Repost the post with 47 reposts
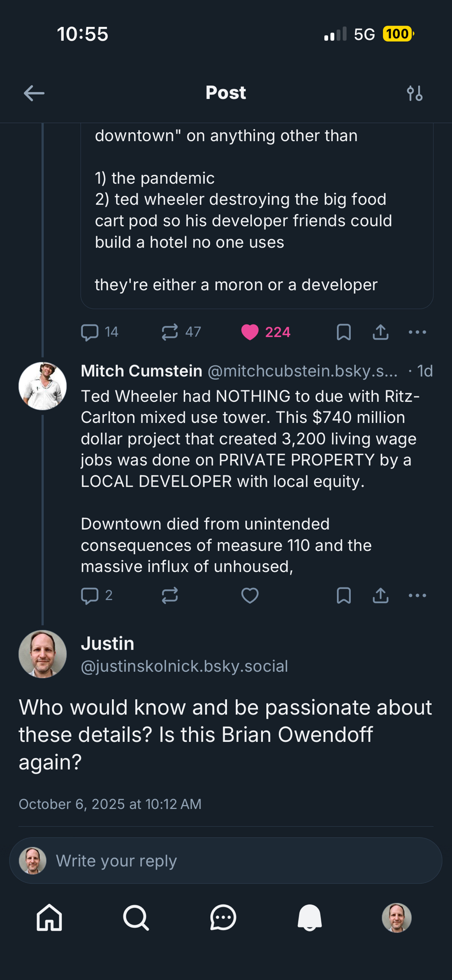Screen dimensions: 452x980 pyautogui.click(x=170, y=332)
